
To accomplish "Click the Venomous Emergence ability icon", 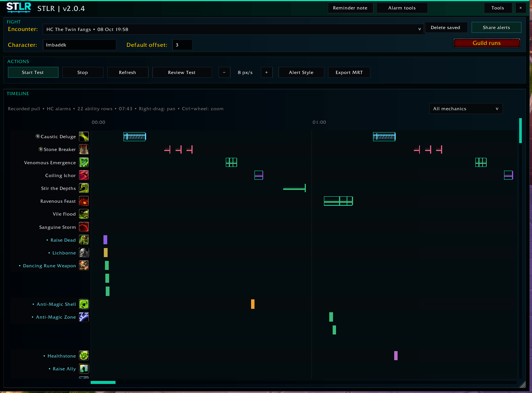I will pyautogui.click(x=84, y=162).
